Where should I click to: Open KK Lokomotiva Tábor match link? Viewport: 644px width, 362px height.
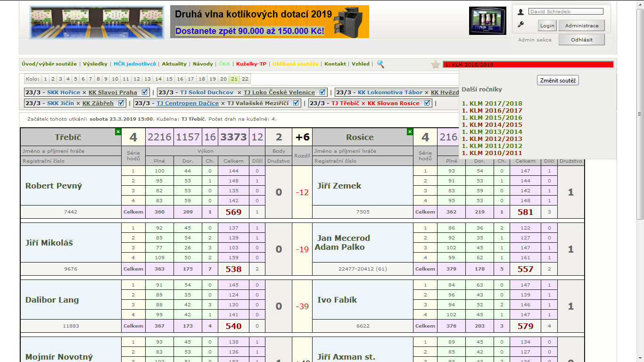point(390,92)
